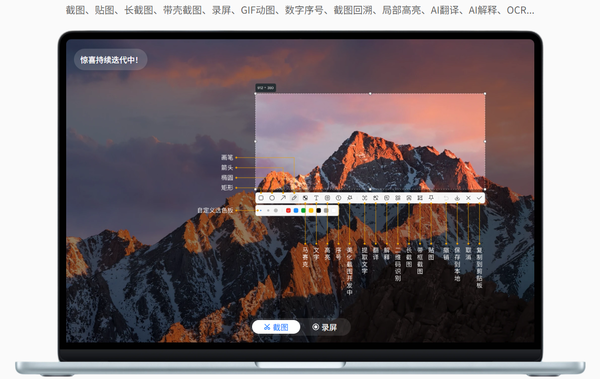Enable the highlight area tool
The width and height of the screenshot is (600, 379).
tap(327, 198)
